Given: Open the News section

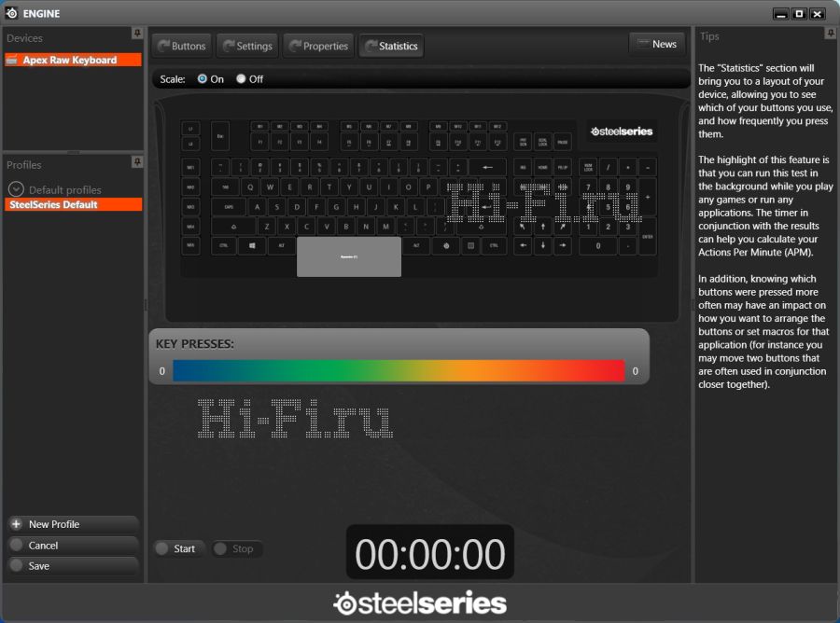Looking at the screenshot, I should pos(656,44).
